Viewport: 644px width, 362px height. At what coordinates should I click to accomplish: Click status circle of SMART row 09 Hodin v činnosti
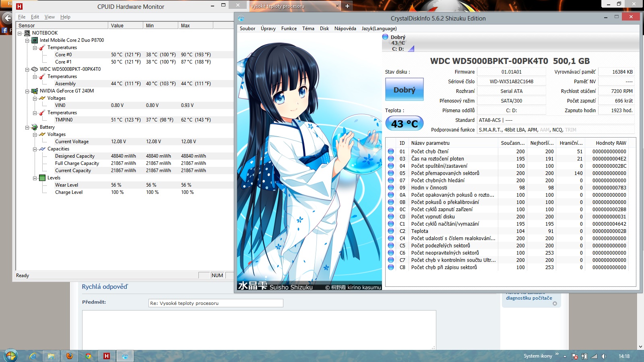pos(391,187)
